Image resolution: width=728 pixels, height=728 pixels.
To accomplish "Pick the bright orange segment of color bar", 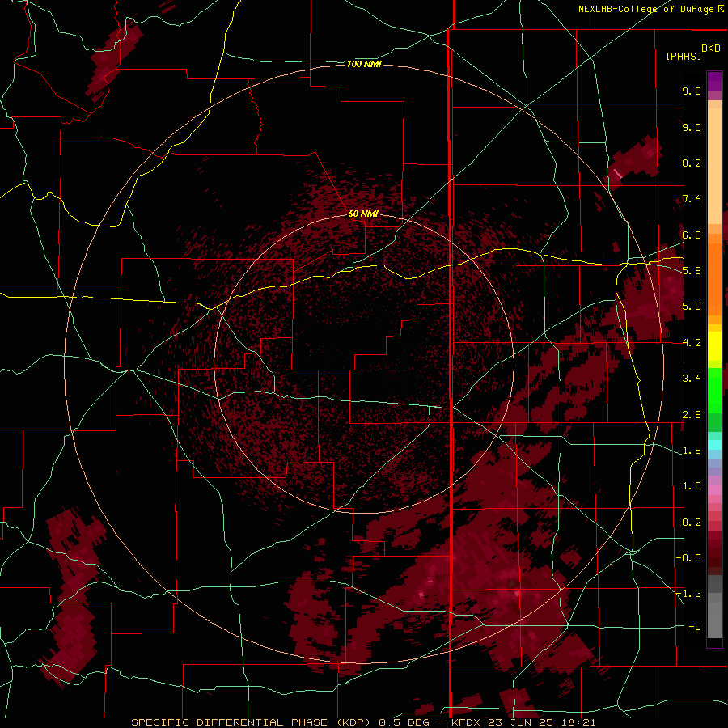I will pos(714,278).
